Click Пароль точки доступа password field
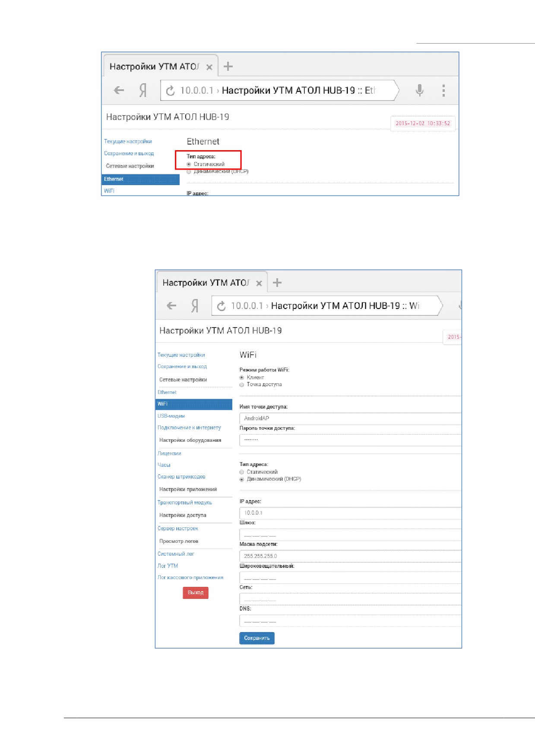 click(350, 440)
